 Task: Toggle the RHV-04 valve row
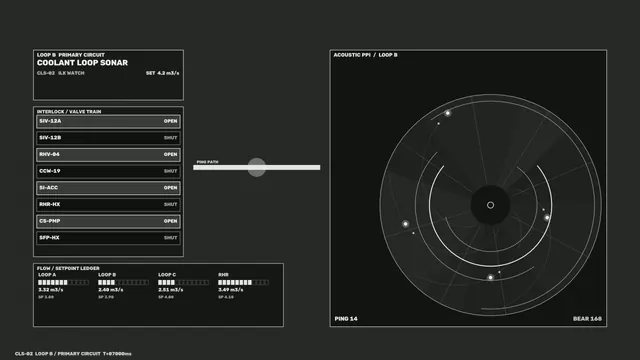coord(108,155)
